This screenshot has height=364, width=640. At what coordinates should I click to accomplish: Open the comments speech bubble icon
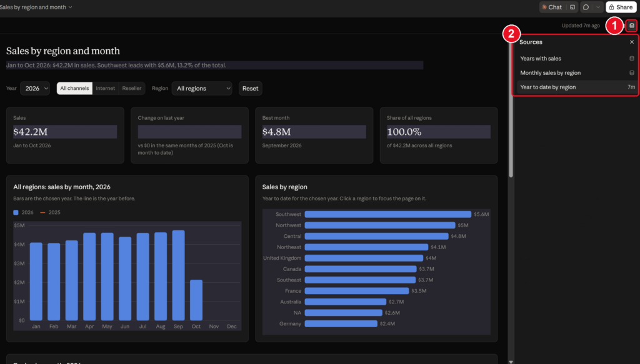click(x=586, y=7)
